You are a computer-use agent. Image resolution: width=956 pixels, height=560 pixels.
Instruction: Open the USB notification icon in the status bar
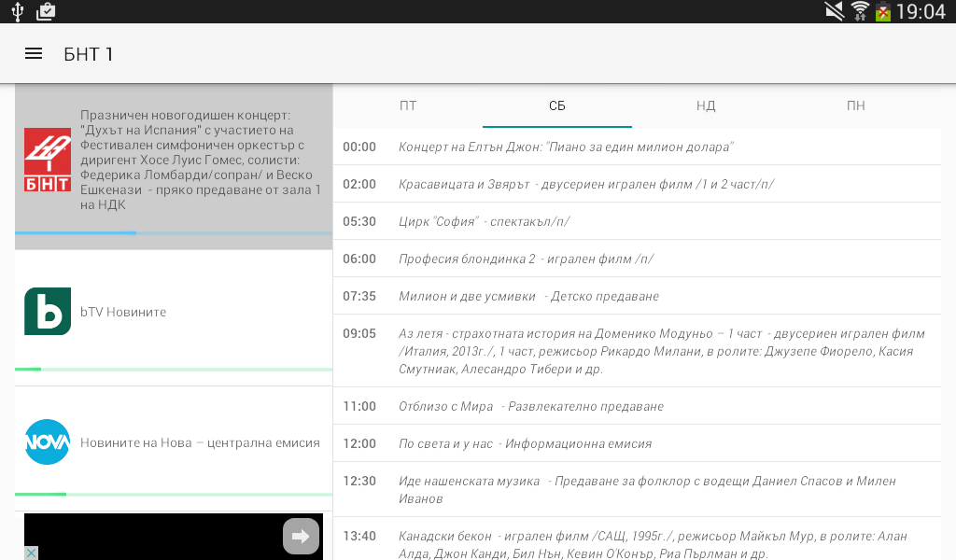pos(18,11)
